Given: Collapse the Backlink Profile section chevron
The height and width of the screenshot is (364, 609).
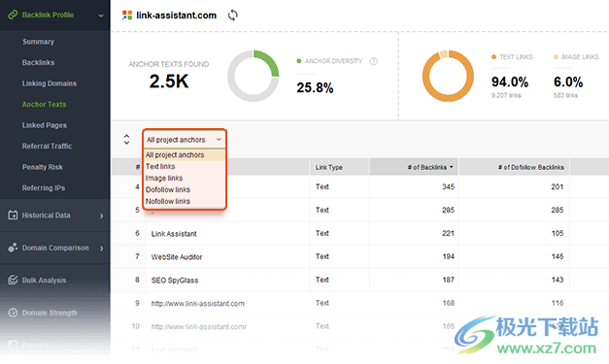Looking at the screenshot, I should click(101, 16).
